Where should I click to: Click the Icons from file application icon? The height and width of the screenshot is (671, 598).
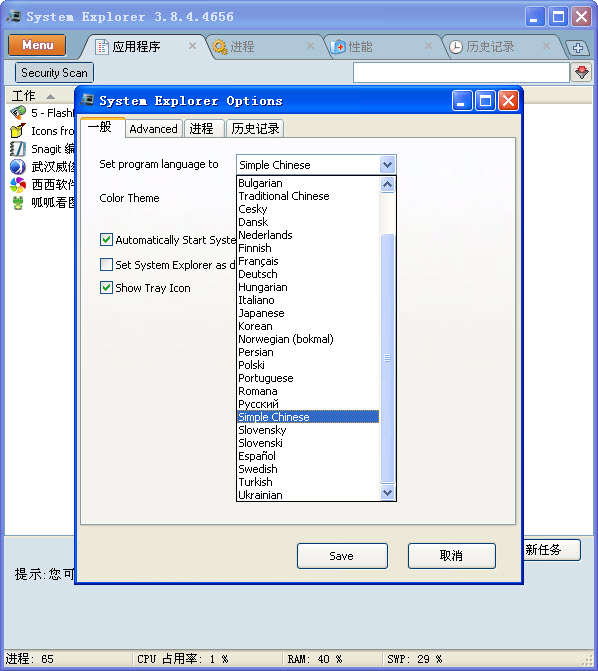coord(18,131)
